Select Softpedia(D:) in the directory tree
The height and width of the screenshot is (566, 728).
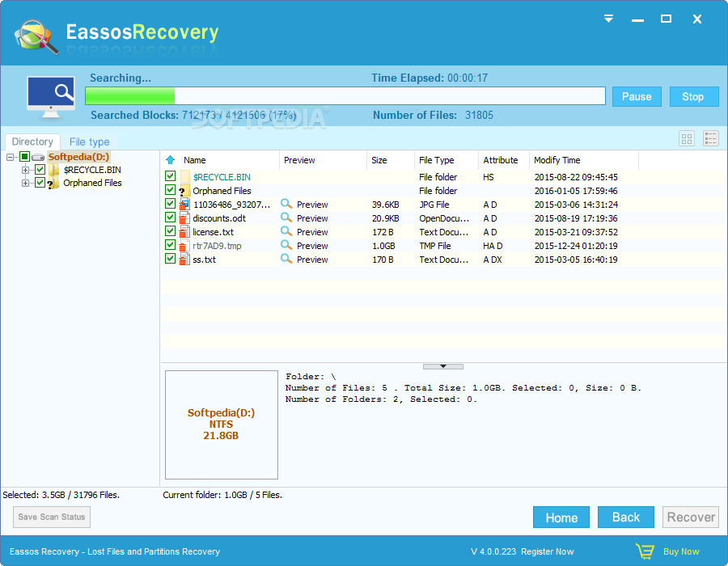78,157
